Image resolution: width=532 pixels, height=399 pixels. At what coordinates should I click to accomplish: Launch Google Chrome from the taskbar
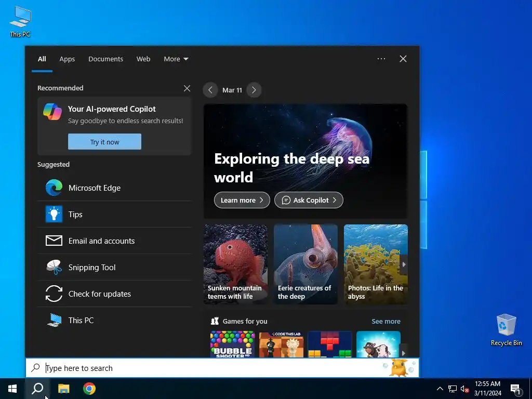coord(89,389)
